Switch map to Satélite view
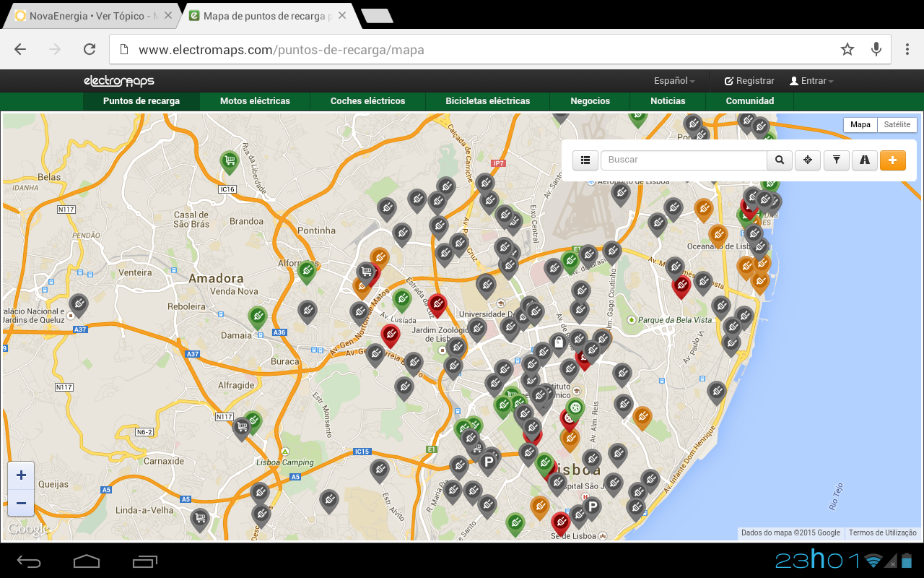This screenshot has width=924, height=578. tap(897, 125)
